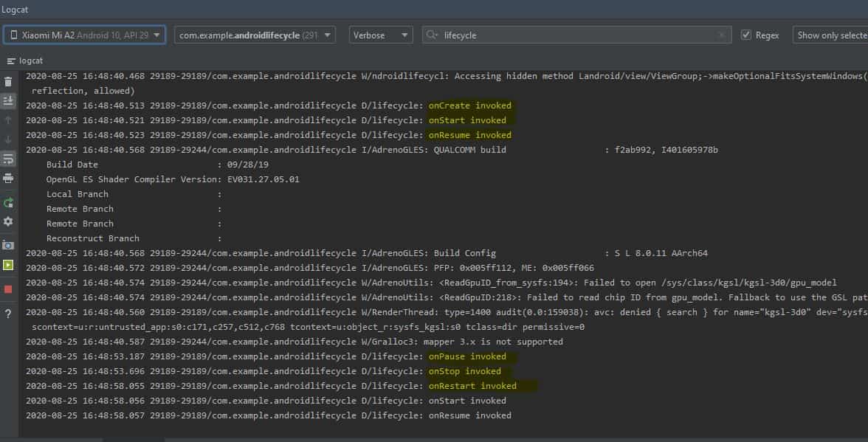Click the Up stack trace arrow
Screen dimensions: 868x442
8,120
